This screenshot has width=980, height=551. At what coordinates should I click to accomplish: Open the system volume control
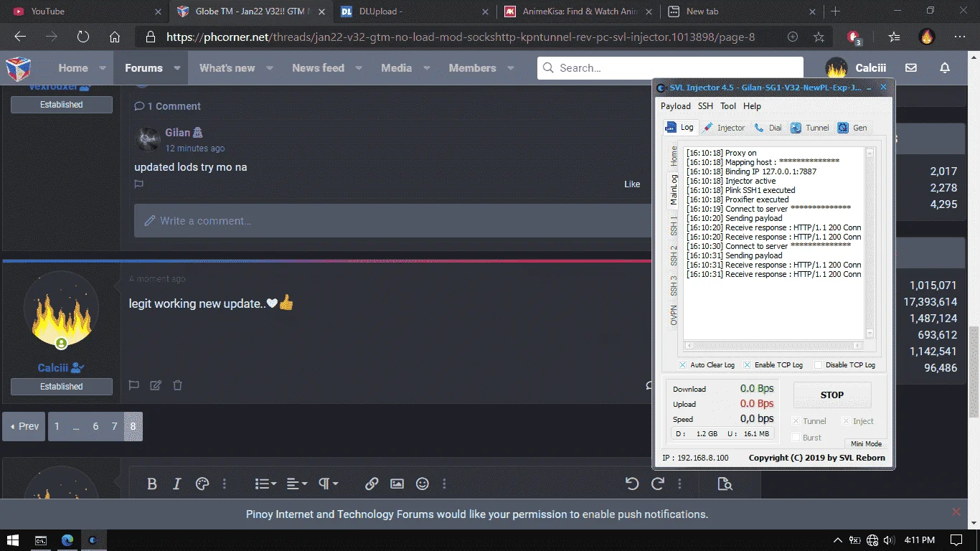[889, 540]
